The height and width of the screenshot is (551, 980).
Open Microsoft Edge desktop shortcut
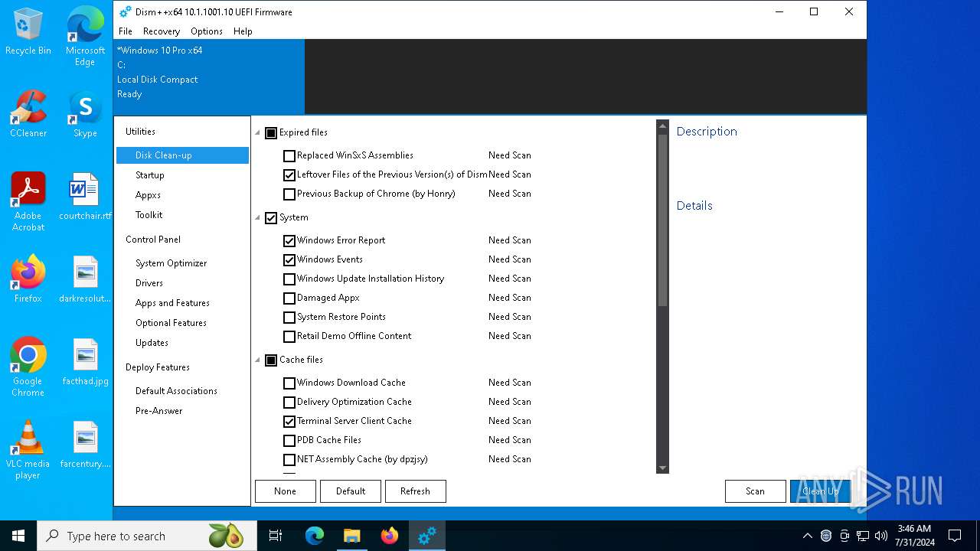tap(85, 37)
